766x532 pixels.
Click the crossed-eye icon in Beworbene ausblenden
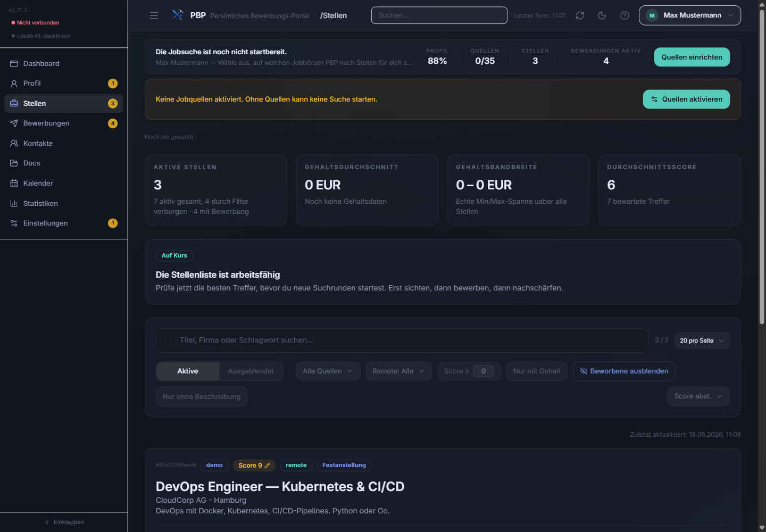pos(584,371)
